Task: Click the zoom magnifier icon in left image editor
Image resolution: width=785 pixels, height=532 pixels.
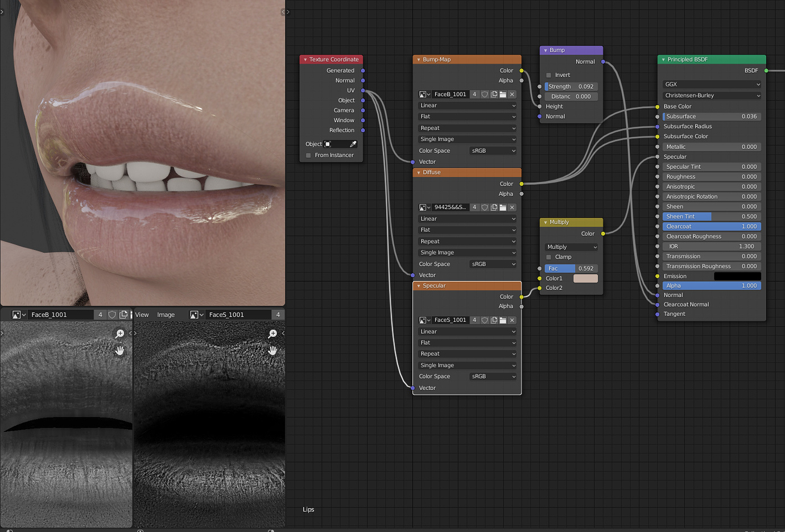Action: pyautogui.click(x=120, y=334)
